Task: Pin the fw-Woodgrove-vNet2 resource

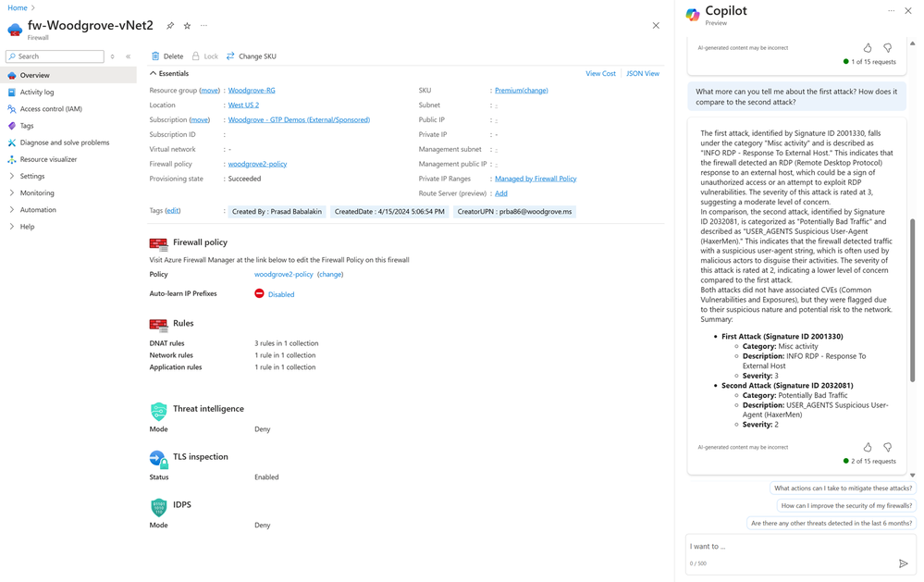Action: pyautogui.click(x=169, y=26)
